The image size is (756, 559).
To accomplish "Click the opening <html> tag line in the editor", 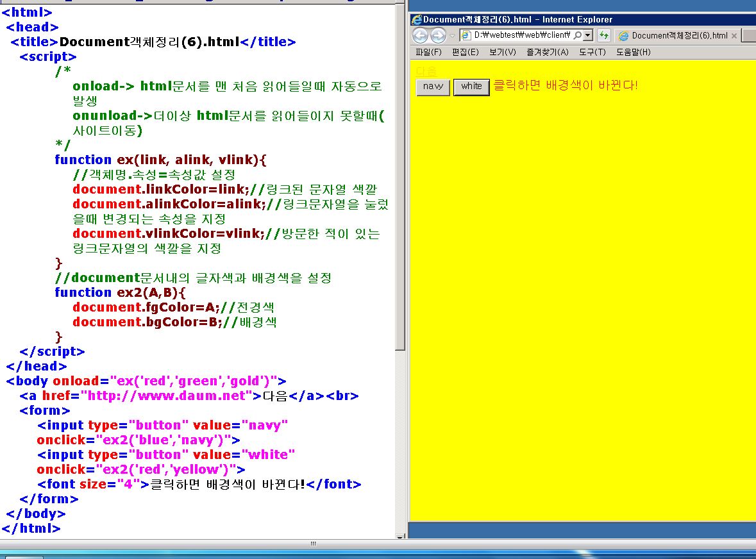I will pos(27,12).
